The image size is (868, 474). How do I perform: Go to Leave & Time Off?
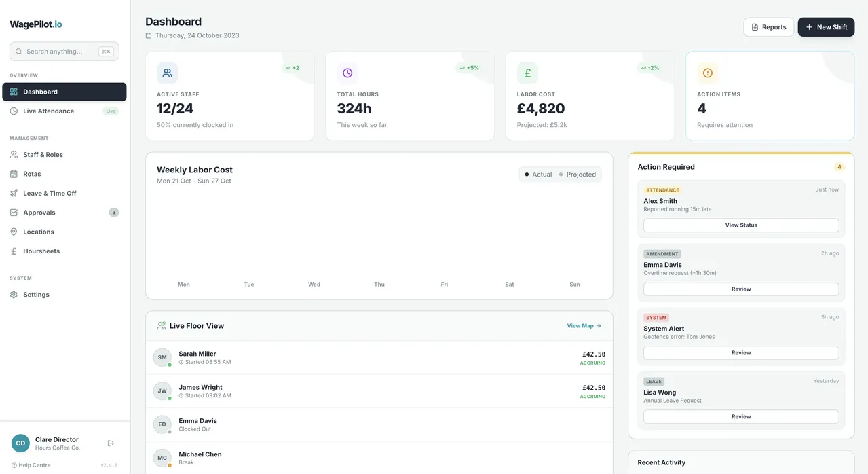(x=50, y=194)
